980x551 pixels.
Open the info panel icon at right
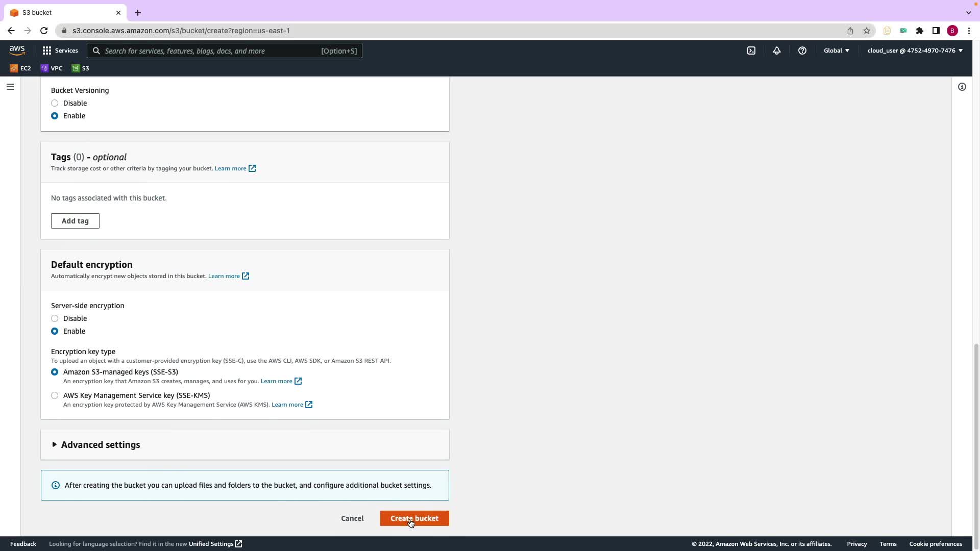click(962, 87)
